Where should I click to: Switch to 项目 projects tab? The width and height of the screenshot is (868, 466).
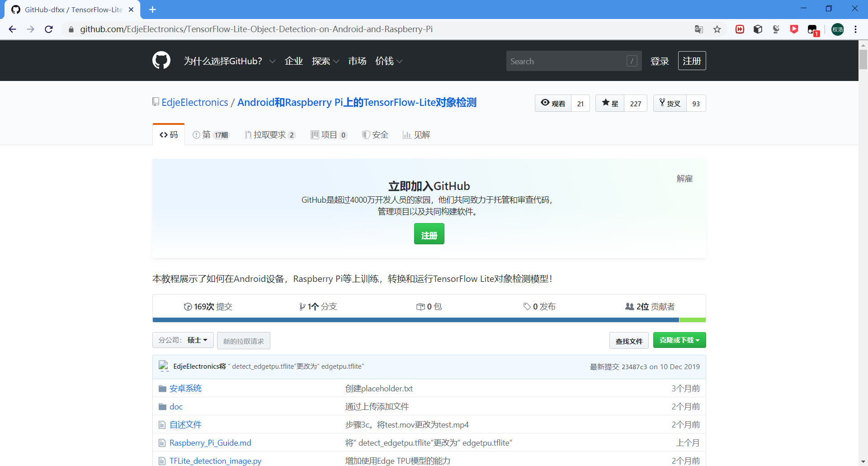click(329, 135)
